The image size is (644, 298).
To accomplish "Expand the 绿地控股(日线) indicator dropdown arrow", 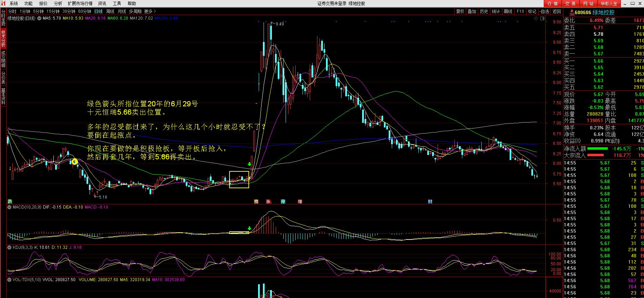I will 39,18.
